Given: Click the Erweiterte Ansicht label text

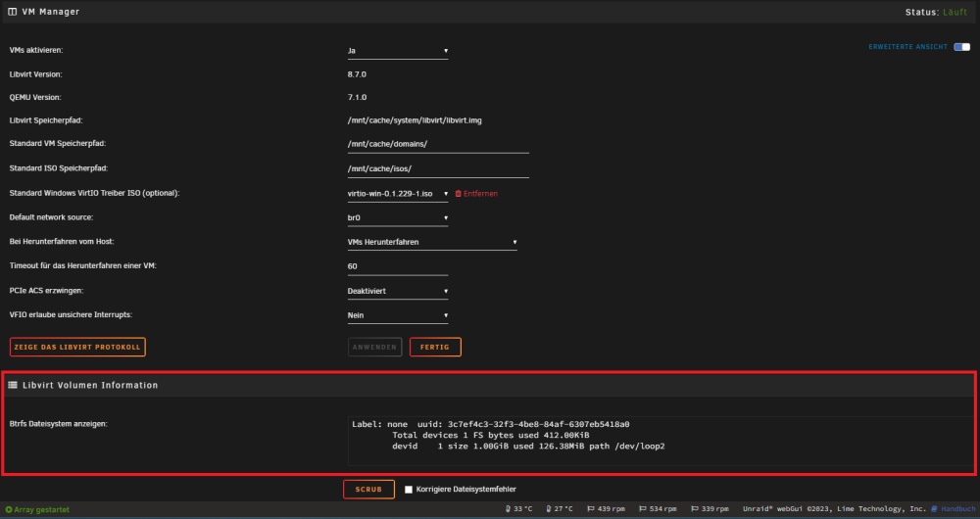Looking at the screenshot, I should click(908, 47).
